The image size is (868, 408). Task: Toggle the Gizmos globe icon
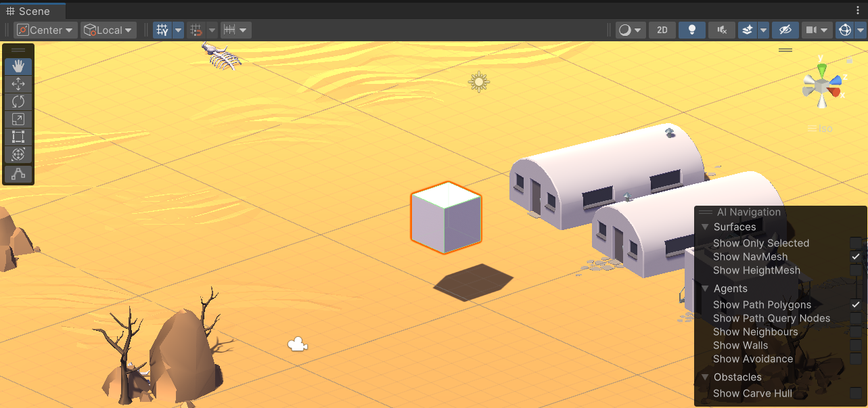tap(844, 30)
